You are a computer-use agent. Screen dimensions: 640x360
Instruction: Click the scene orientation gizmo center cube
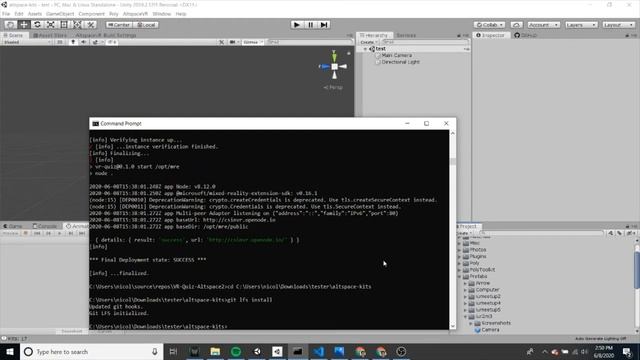click(x=334, y=67)
